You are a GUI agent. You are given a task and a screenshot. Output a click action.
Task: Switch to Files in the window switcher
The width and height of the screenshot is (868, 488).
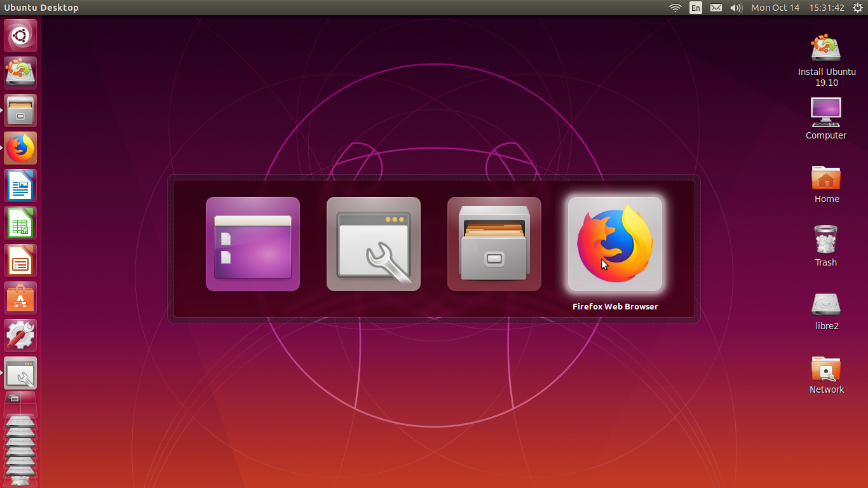click(494, 244)
